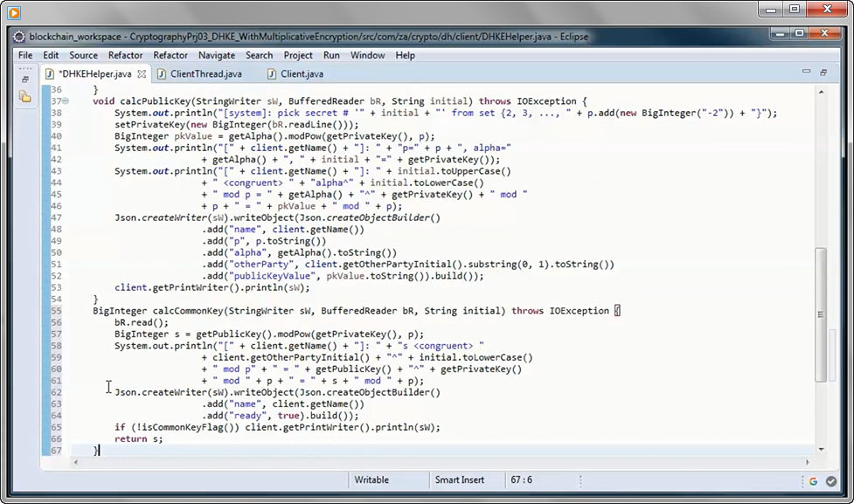
Task: Click the Java file icon on DHKEHelper.java tab
Action: point(48,73)
